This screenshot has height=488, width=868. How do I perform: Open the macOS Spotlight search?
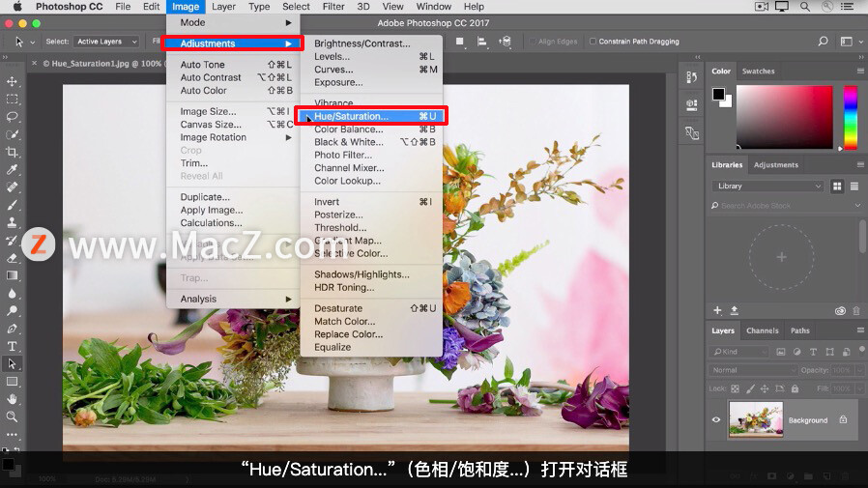click(805, 7)
